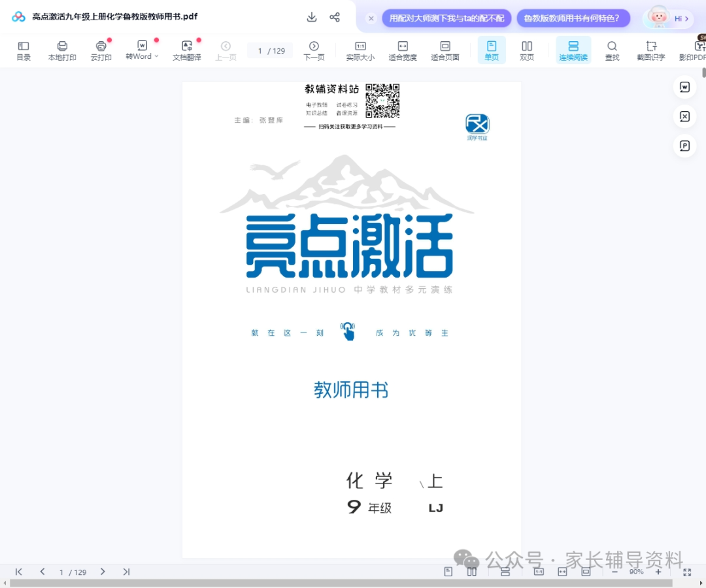This screenshot has height=588, width=706.
Task: Click the 云打印 cloud print icon
Action: (x=101, y=51)
